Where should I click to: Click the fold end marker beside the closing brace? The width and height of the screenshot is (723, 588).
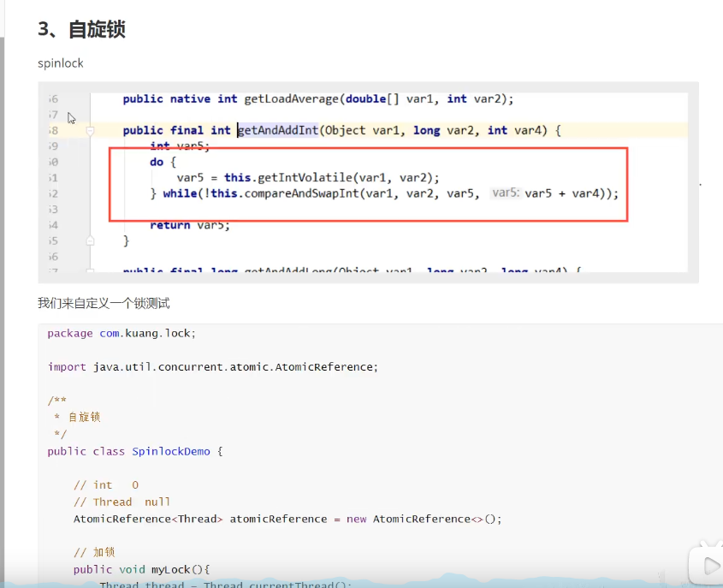(x=91, y=241)
